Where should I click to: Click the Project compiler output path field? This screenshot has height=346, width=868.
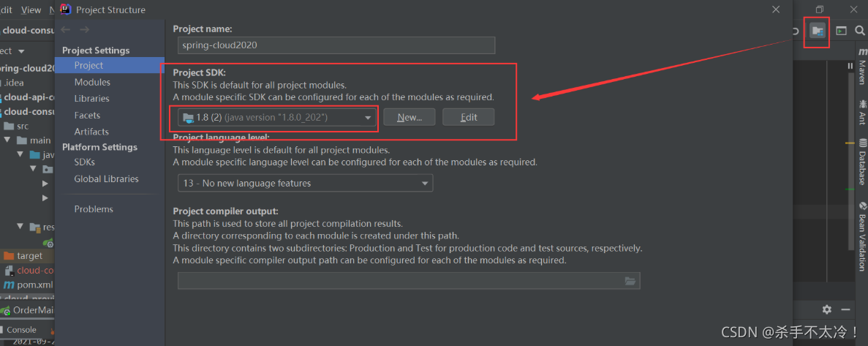point(409,281)
